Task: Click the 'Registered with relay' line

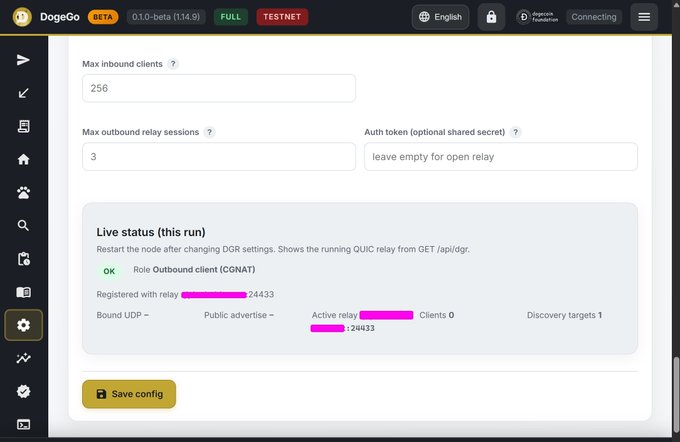Action: (185, 295)
